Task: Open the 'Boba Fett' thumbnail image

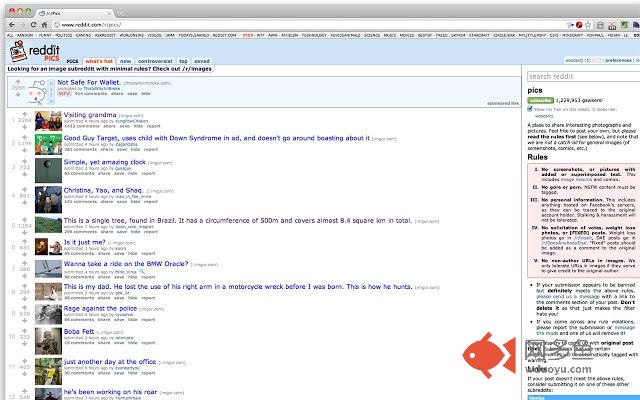Action: pyautogui.click(x=48, y=341)
